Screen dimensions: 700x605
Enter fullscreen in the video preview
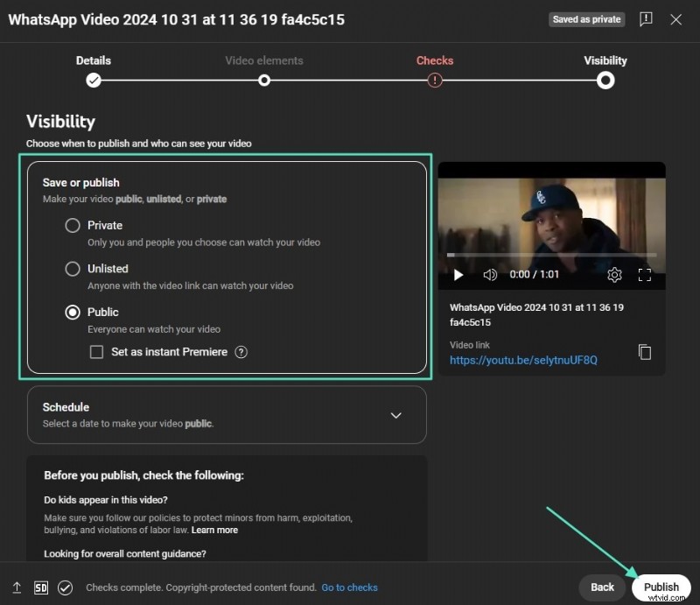point(645,274)
